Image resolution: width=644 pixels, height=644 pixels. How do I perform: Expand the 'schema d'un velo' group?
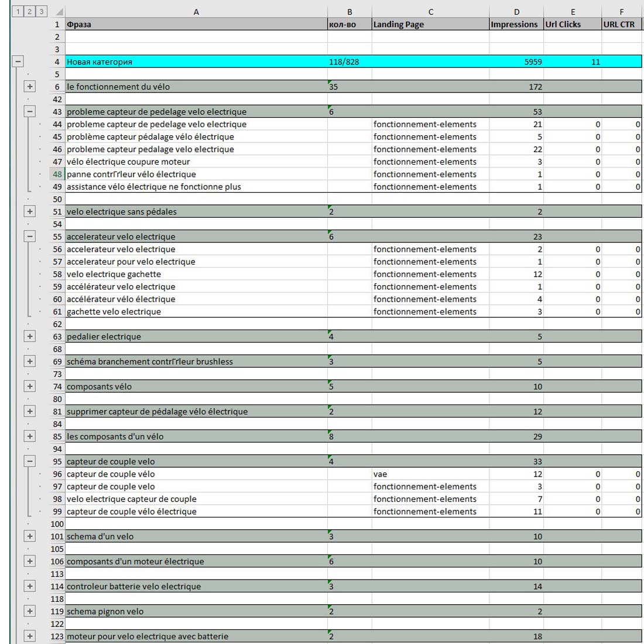point(30,536)
